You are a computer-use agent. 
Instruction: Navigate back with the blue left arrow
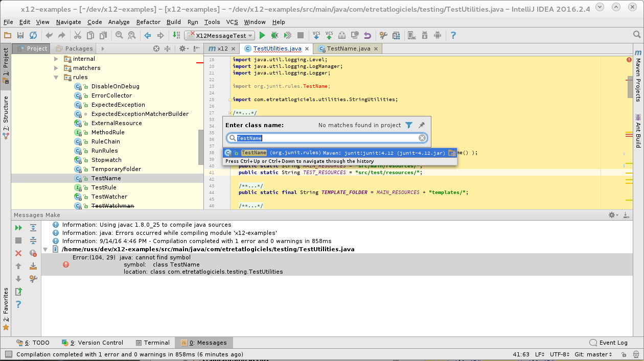tap(148, 35)
